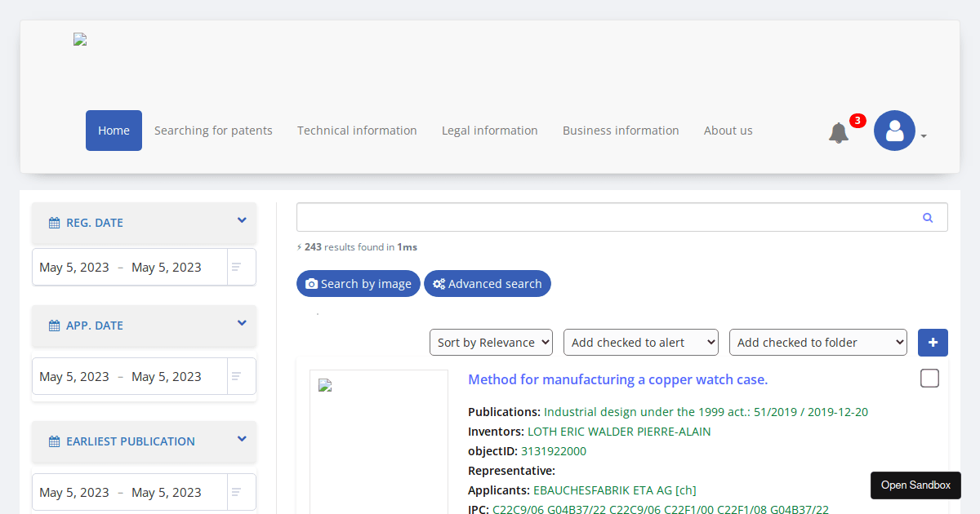Click the gears icon on Advanced search
Viewport: 980px width, 514px height.
439,283
